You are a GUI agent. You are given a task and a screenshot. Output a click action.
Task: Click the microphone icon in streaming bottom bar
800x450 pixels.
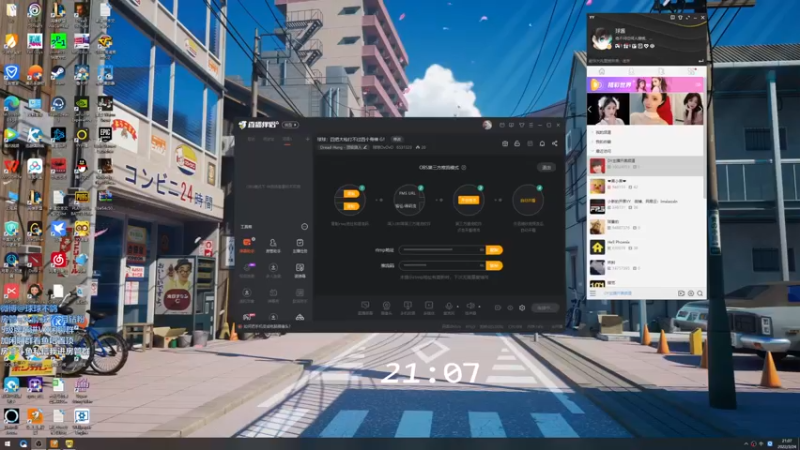(x=448, y=307)
